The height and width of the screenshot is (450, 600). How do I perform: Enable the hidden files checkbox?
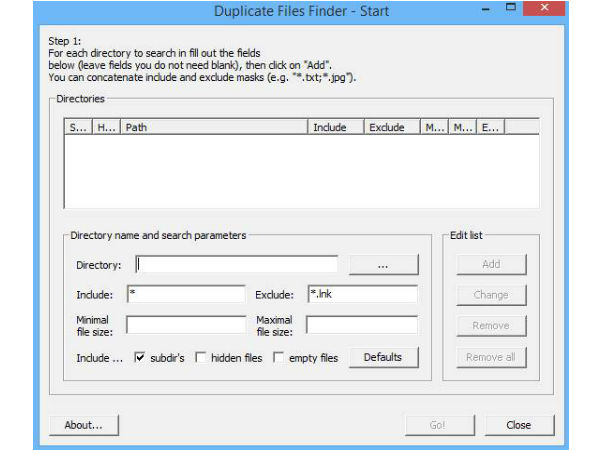point(201,357)
